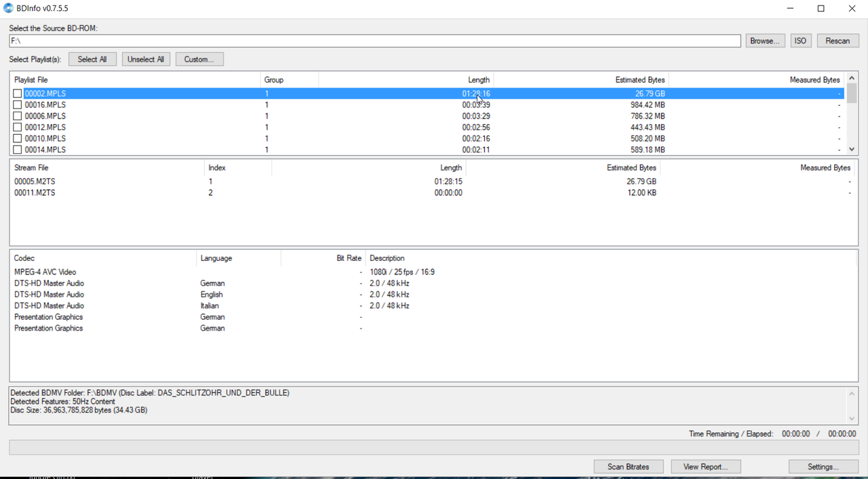Click the Detected BDMV Folder log line
Screen dimensions: 868x479
click(x=150, y=393)
